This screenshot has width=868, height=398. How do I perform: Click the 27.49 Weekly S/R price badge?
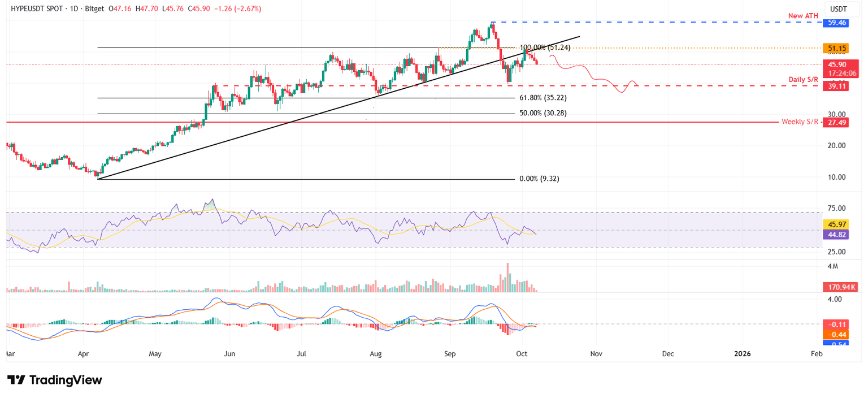coord(836,122)
